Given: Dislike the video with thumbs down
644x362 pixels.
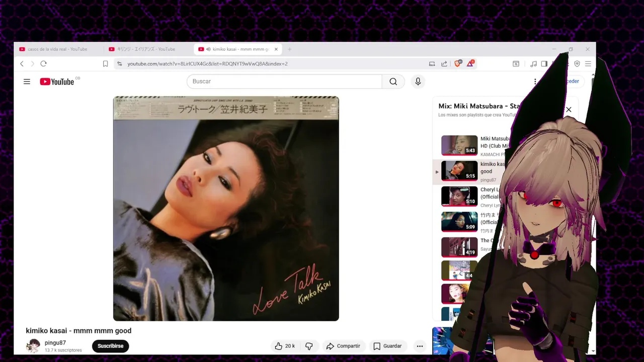Looking at the screenshot, I should (309, 346).
